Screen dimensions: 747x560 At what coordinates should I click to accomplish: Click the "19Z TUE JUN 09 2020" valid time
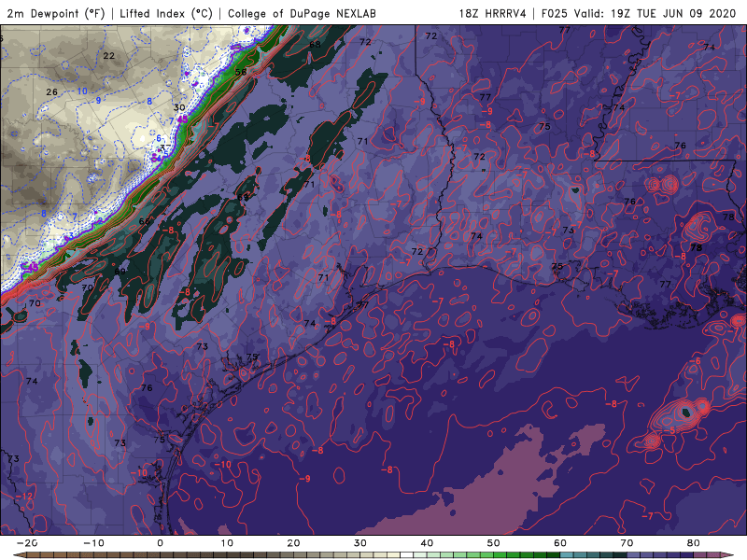point(673,13)
